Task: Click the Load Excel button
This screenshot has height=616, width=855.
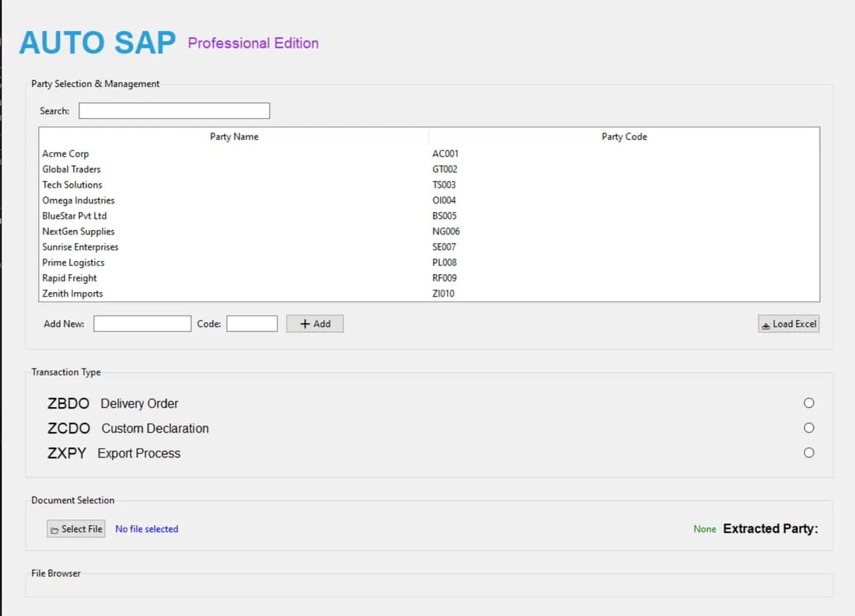Action: (788, 324)
